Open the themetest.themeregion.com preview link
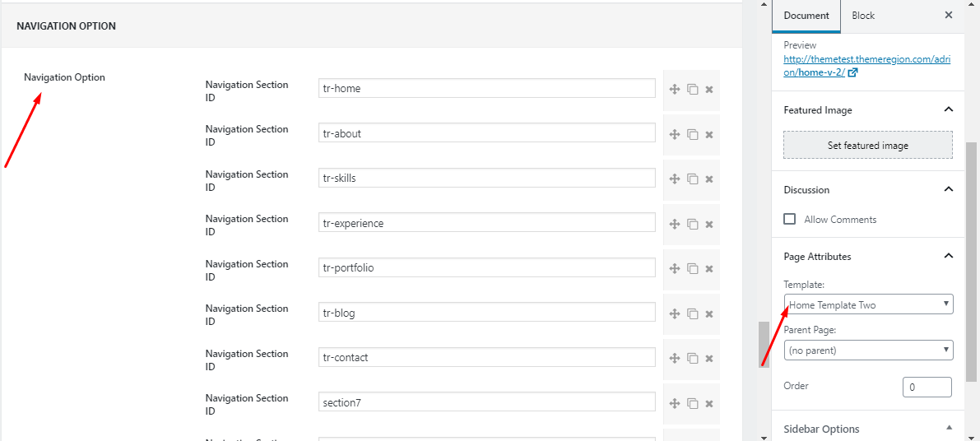The image size is (980, 441). point(867,66)
